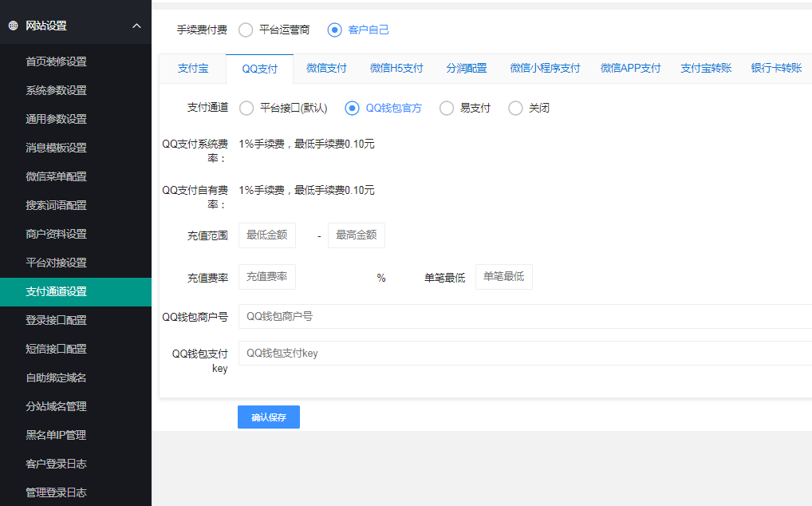Choose 平台接口(默认) payment channel
Image resolution: width=812 pixels, height=506 pixels.
tap(247, 109)
